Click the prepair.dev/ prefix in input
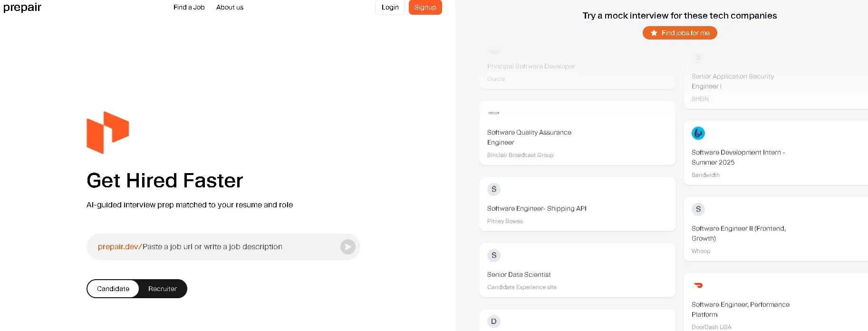The image size is (868, 331). point(120,247)
